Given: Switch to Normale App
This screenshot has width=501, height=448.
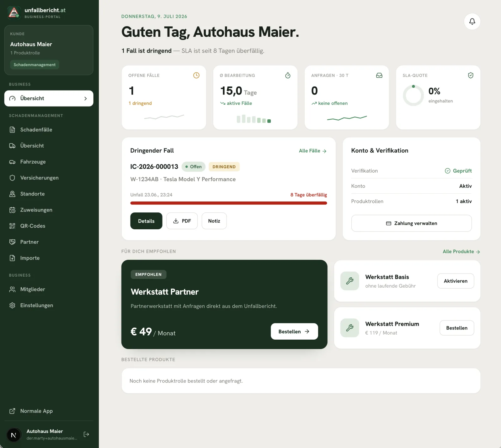Looking at the screenshot, I should click(49, 411).
